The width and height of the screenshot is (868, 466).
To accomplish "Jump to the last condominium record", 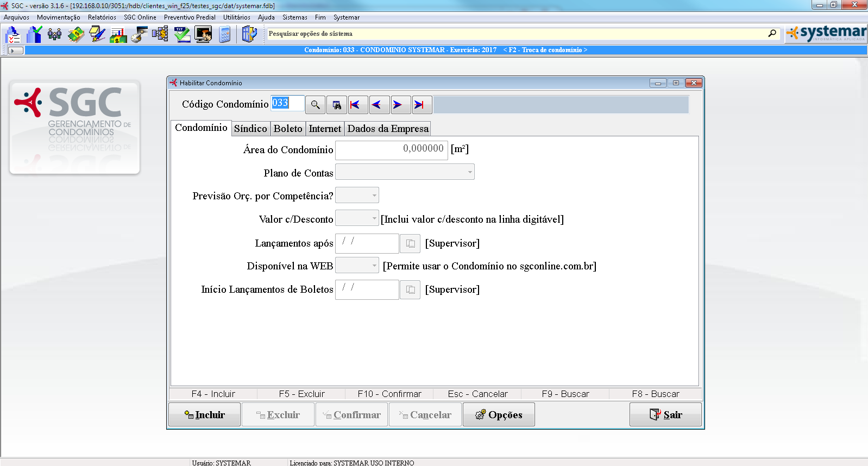I will pyautogui.click(x=419, y=105).
